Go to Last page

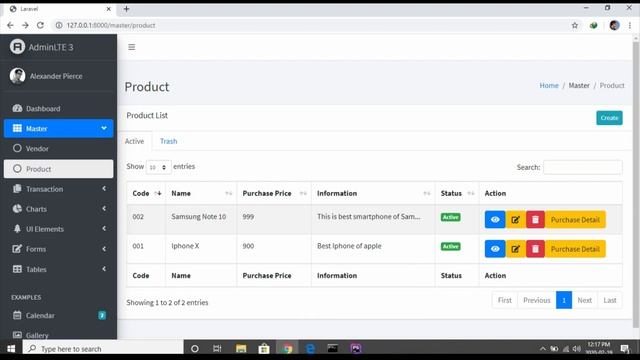610,300
